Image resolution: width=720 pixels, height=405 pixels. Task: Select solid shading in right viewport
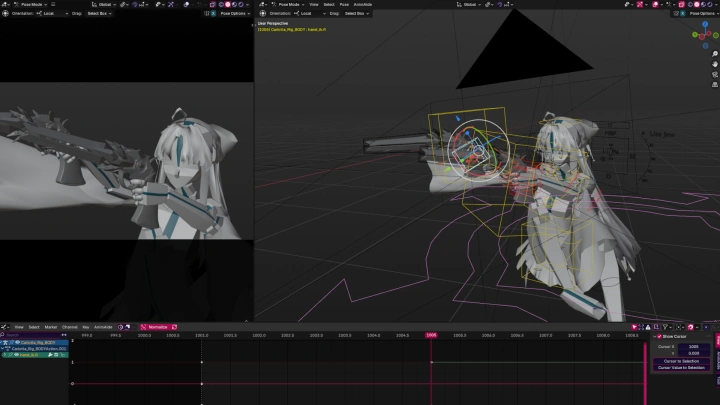[697, 5]
